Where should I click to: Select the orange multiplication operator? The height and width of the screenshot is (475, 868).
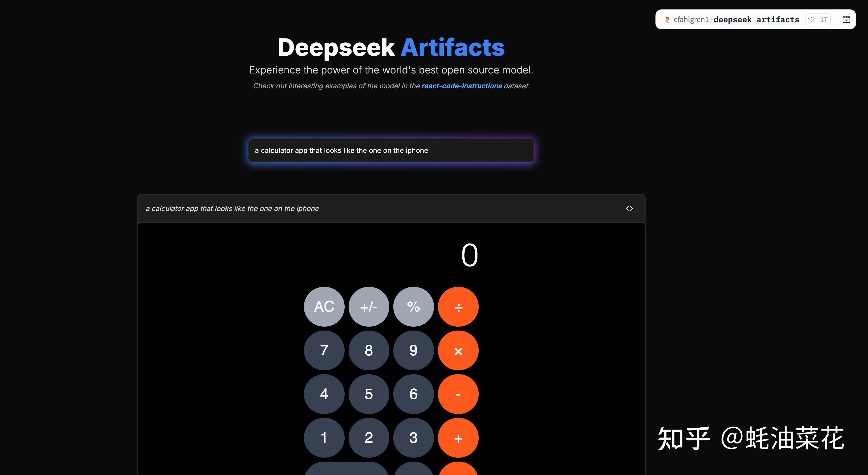point(458,350)
